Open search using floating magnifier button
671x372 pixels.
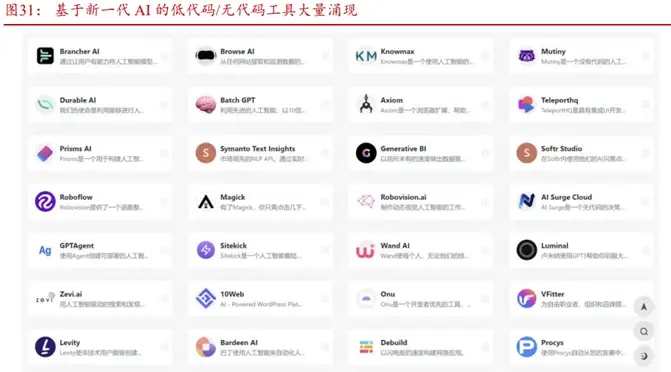tap(644, 331)
